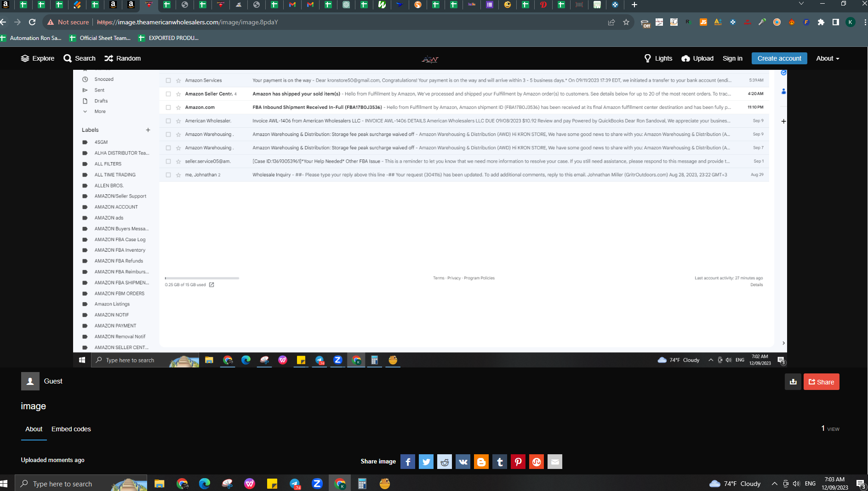This screenshot has height=491, width=868.
Task: Tick the checkbox for the Amazon Services email
Action: pyautogui.click(x=168, y=80)
